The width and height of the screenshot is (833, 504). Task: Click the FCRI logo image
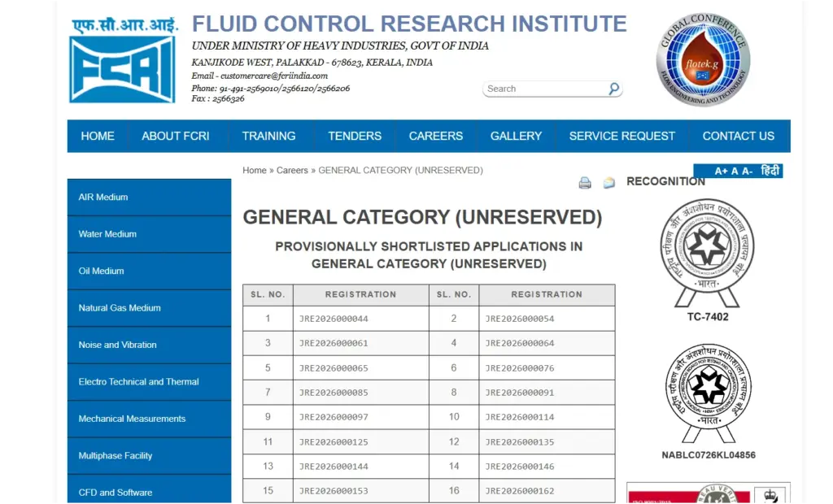pos(123,60)
